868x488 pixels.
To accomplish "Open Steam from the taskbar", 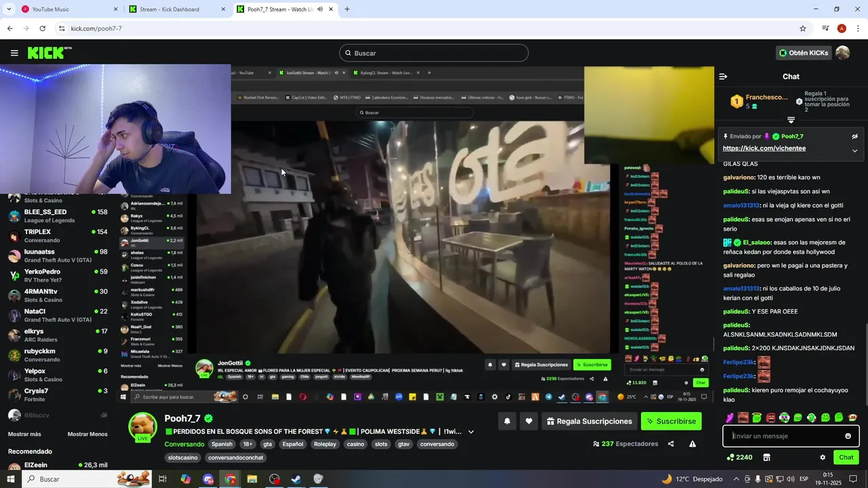I will pos(296,479).
